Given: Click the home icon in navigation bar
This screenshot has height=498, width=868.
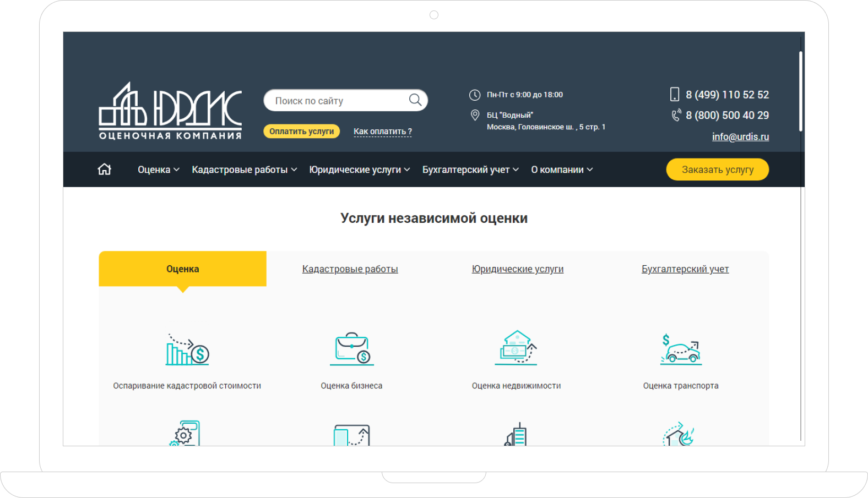Looking at the screenshot, I should (104, 169).
